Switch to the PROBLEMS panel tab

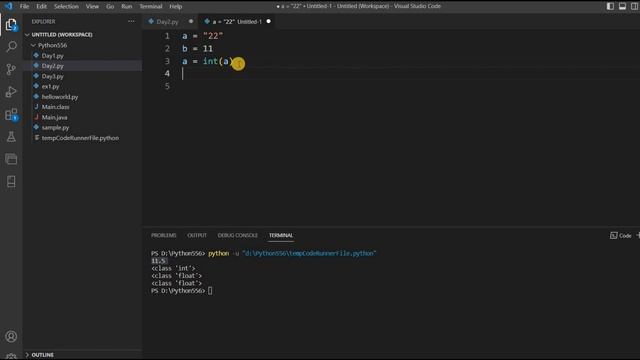pos(164,236)
